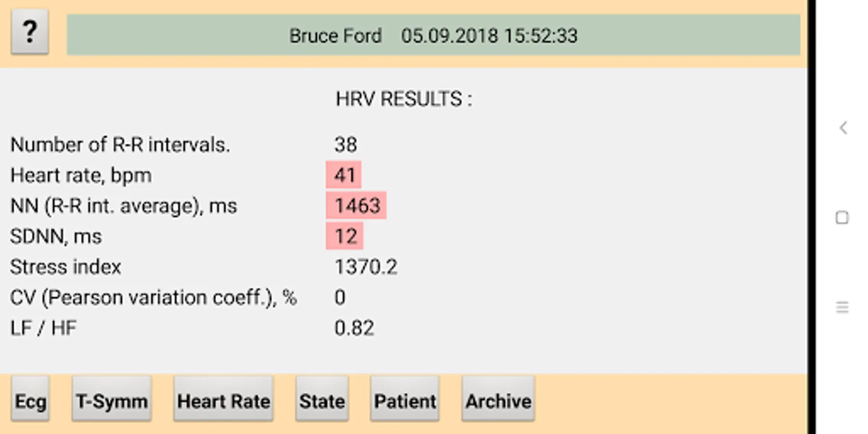Select the Bruce Ford patient header bar
Image resolution: width=868 pixels, height=434 pixels.
coord(433,35)
